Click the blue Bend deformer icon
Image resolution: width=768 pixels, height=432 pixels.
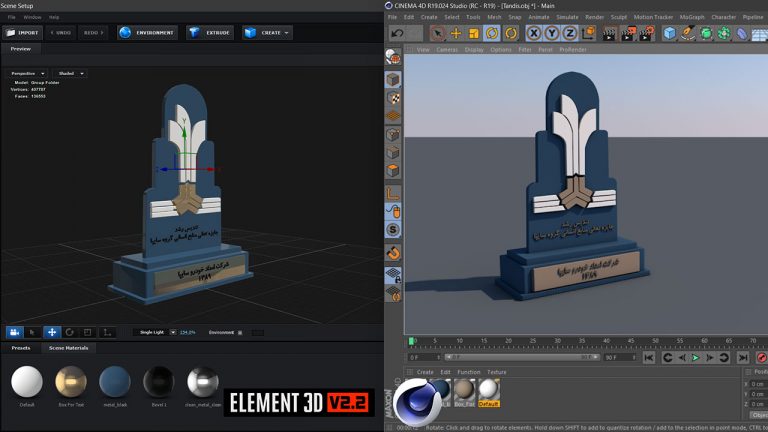pos(742,33)
